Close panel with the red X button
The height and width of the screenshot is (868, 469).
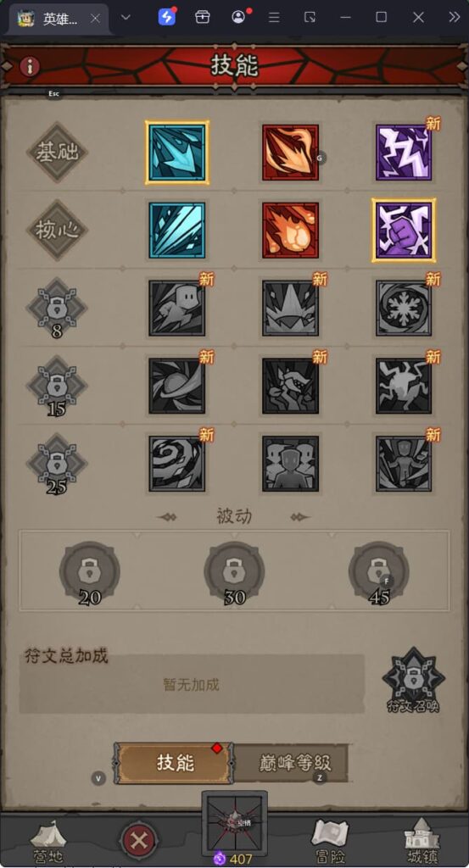pyautogui.click(x=138, y=841)
